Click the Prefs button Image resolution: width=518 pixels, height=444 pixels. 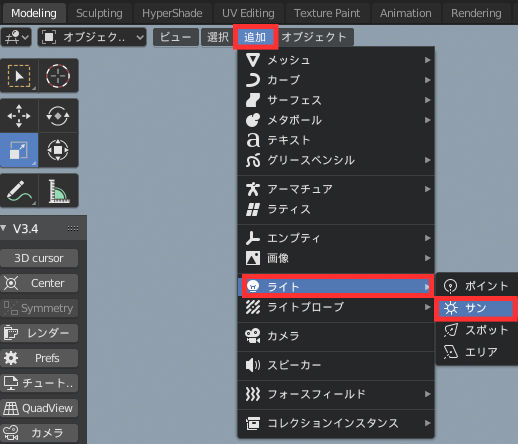[39, 358]
